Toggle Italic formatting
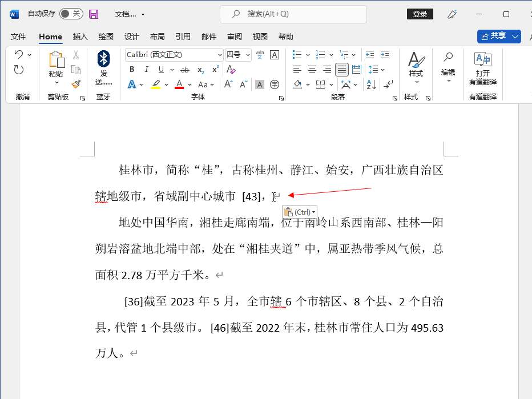The width and height of the screenshot is (532, 399). click(146, 69)
